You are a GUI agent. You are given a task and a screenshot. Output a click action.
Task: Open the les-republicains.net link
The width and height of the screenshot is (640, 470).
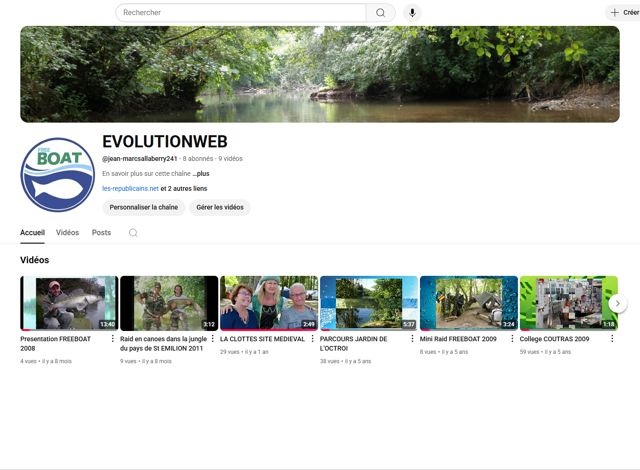[x=130, y=188]
